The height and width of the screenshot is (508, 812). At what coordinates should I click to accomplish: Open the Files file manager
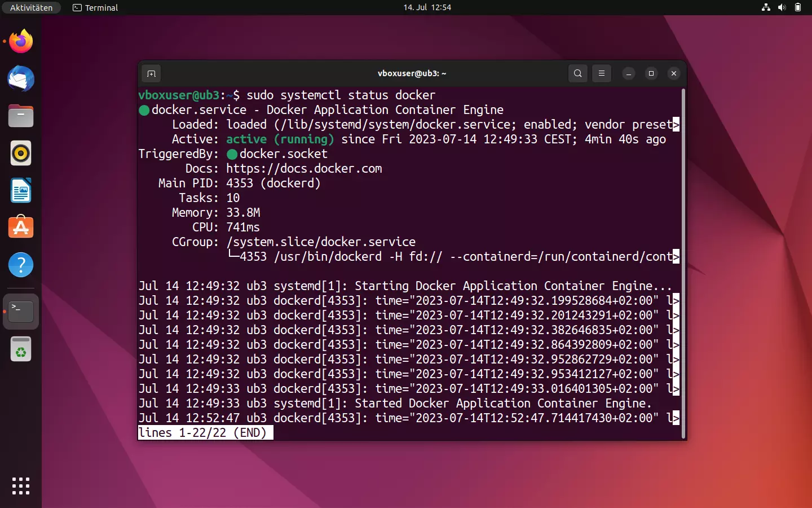pos(20,116)
